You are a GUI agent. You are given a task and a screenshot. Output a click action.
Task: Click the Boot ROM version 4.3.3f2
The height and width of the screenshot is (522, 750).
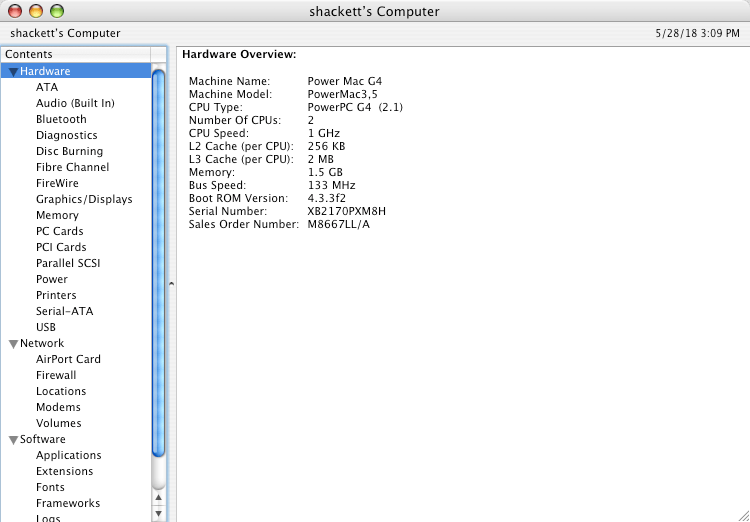click(327, 199)
